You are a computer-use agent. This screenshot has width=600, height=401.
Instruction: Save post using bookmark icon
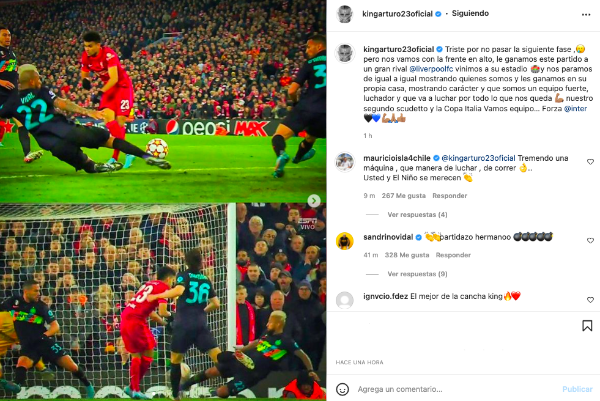(x=587, y=326)
